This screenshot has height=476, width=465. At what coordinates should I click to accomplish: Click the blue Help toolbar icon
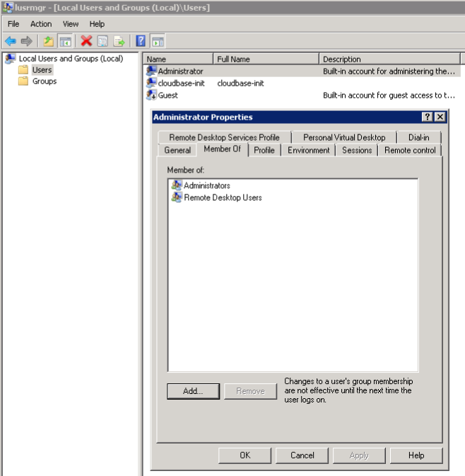pyautogui.click(x=141, y=41)
